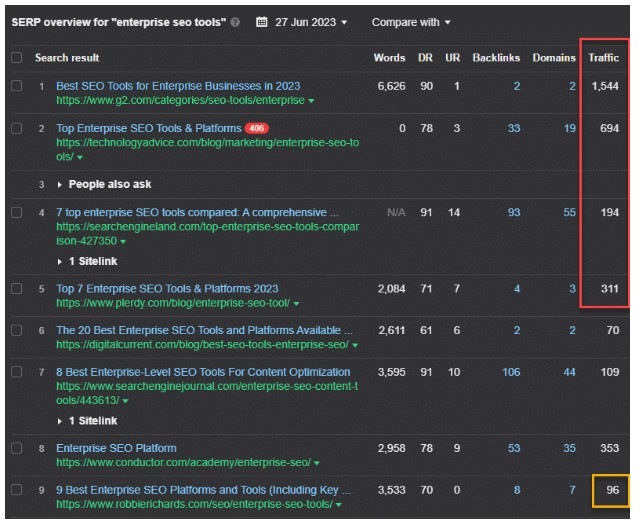Open the 35 domains count for conductor.com
Image resolution: width=640 pixels, height=524 pixels.
(570, 448)
